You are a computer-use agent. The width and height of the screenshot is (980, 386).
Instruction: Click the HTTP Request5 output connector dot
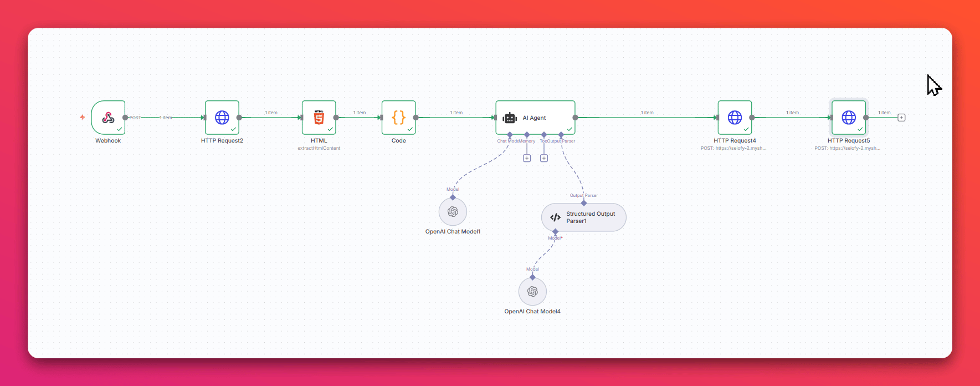coord(866,118)
